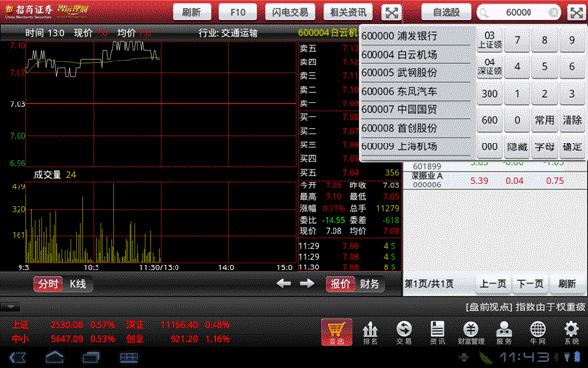Expand the ticker bar dropdown arrow
Screen dimensions: 588x368
click(x=10, y=307)
